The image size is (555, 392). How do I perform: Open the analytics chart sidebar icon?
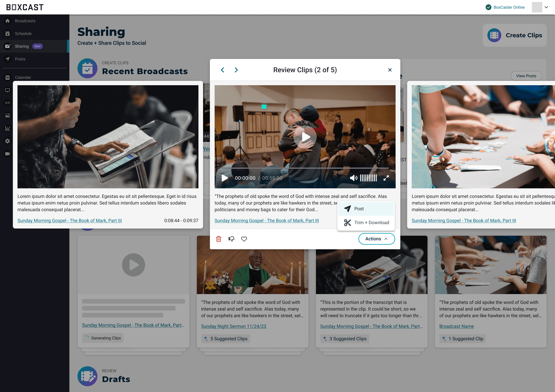pyautogui.click(x=8, y=128)
